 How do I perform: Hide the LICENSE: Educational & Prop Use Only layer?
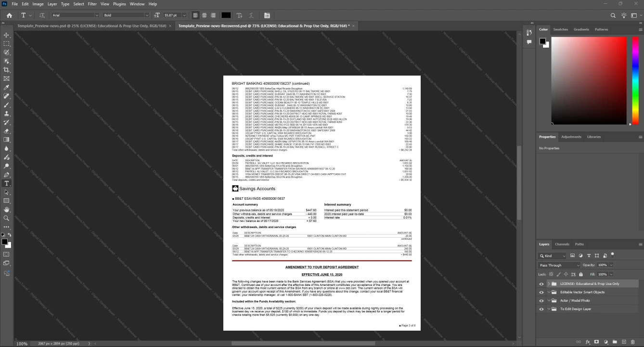point(541,284)
